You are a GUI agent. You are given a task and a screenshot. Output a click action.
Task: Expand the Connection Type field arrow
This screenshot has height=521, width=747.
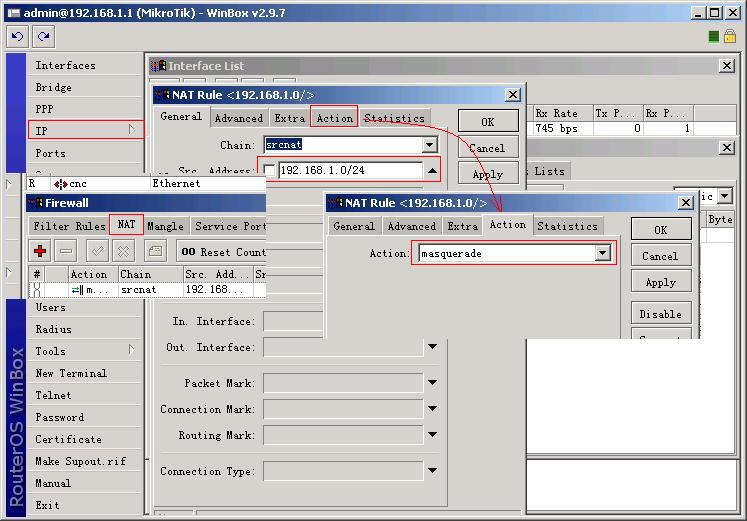coord(432,471)
